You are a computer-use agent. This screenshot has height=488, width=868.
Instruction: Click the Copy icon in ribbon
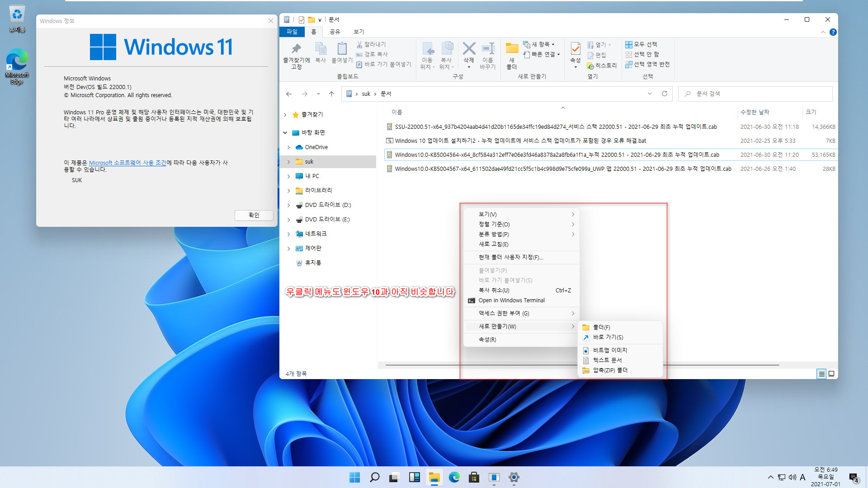[321, 52]
